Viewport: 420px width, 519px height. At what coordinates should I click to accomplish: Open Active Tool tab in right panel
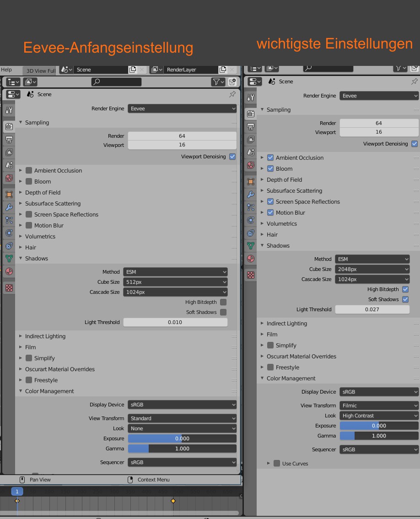(x=251, y=97)
